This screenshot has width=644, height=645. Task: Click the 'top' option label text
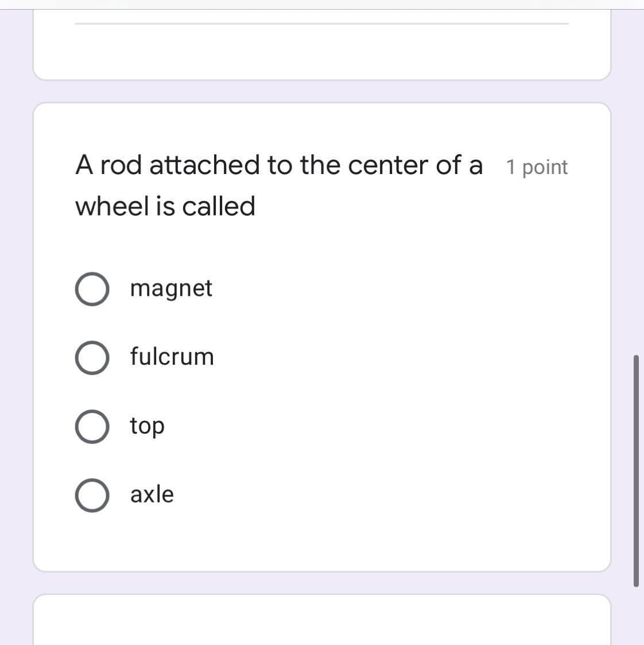coord(147,426)
